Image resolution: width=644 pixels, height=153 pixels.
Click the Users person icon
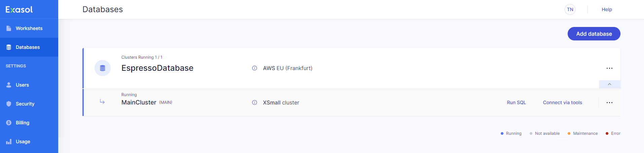pos(9,85)
